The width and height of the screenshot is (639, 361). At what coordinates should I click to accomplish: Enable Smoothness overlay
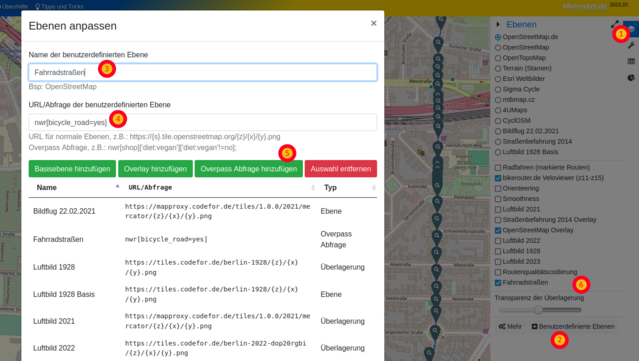pyautogui.click(x=498, y=199)
